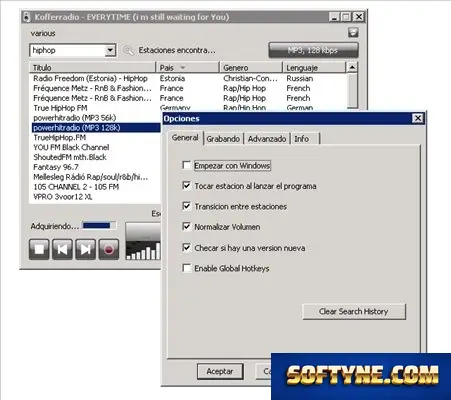Open the options icon at top right

point(353,32)
